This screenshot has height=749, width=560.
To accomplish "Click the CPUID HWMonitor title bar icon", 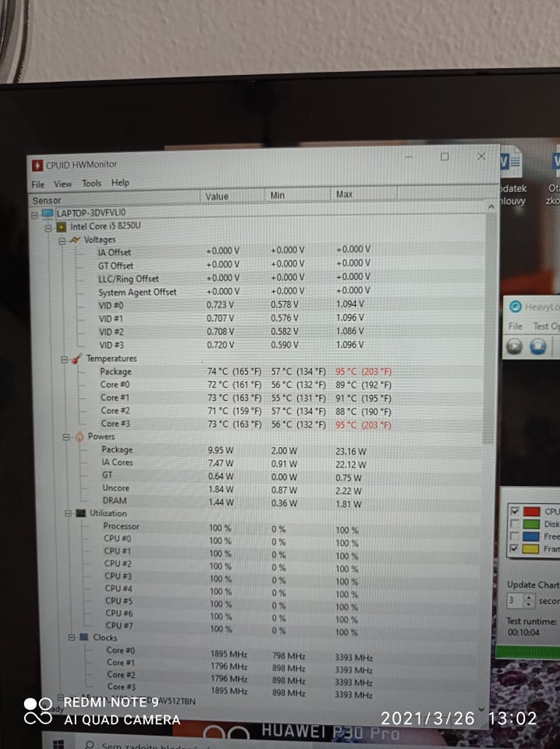I will 37,165.
